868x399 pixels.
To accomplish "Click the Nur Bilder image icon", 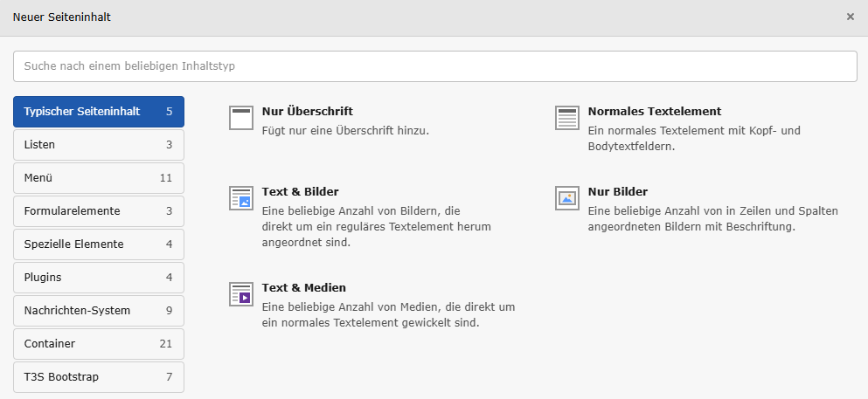I will (567, 198).
